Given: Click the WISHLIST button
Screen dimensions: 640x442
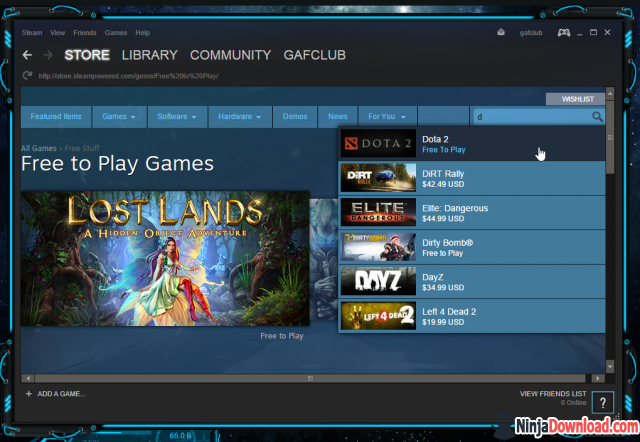Looking at the screenshot, I should pyautogui.click(x=576, y=99).
